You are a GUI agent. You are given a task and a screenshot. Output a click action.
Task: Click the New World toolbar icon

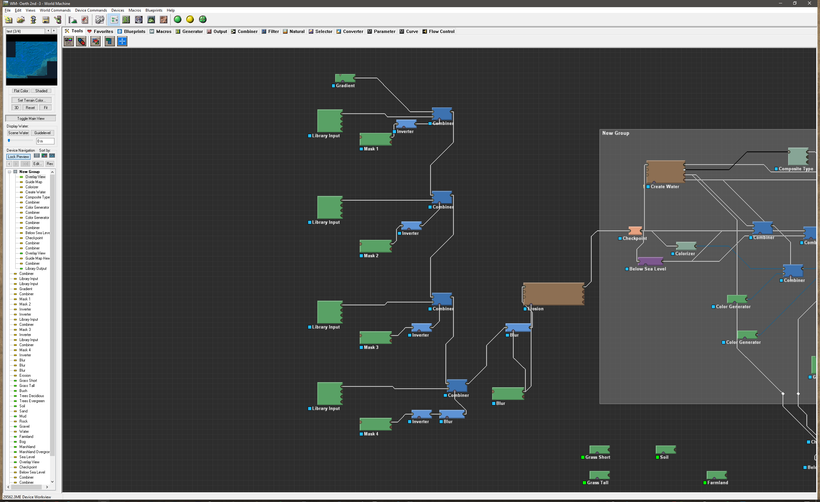coord(8,20)
